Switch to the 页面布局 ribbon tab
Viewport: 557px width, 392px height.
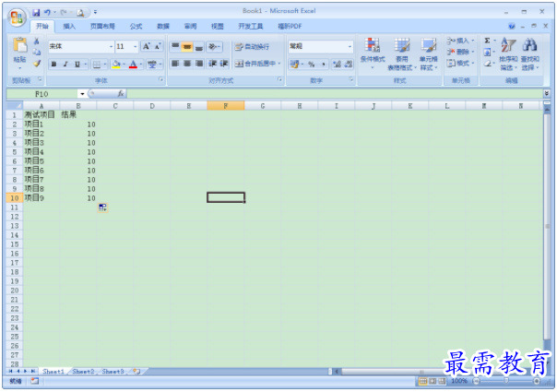[x=102, y=27]
